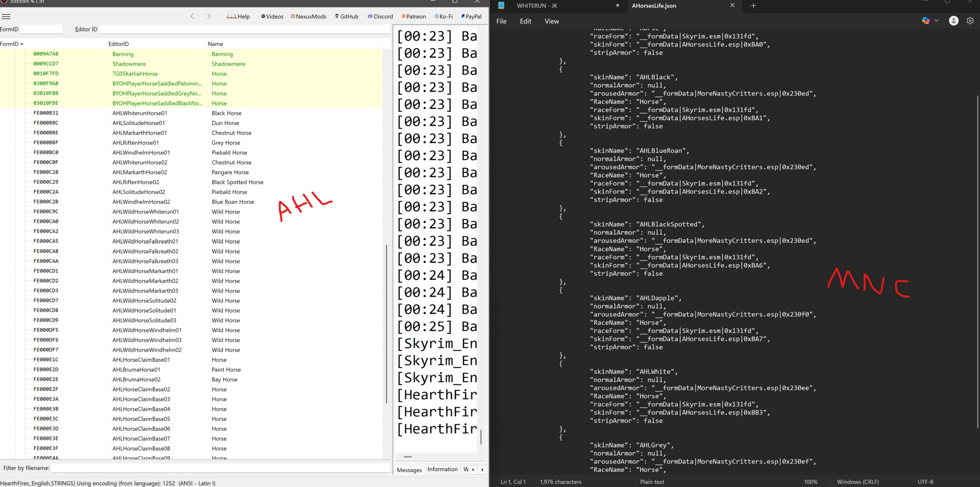Screen dimensions: 980x487
Task: Focus the Editor ID search field
Action: (x=244, y=29)
